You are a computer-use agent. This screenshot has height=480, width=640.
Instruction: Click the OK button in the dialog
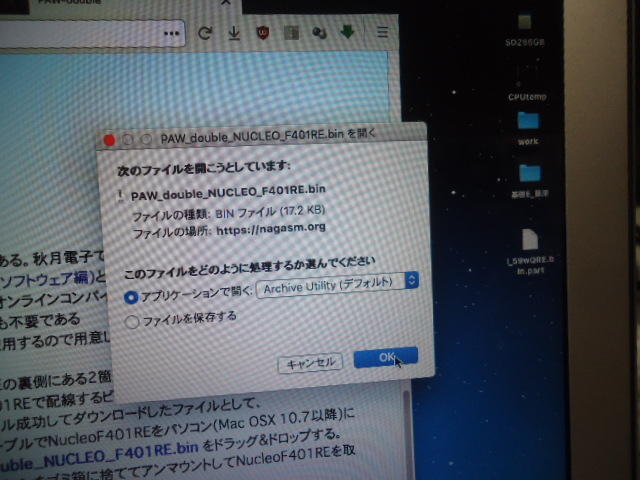coord(386,358)
